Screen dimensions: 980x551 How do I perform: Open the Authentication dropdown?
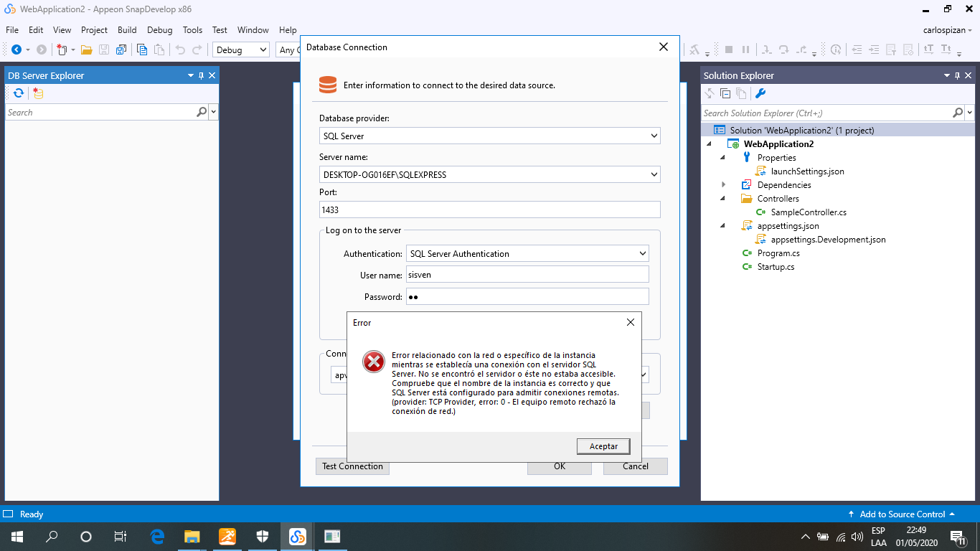(642, 253)
